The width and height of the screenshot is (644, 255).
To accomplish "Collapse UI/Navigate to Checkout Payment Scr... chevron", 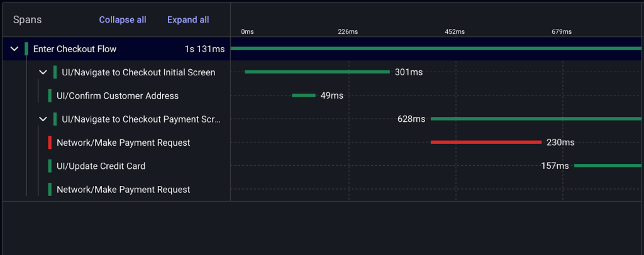I will pyautogui.click(x=43, y=119).
